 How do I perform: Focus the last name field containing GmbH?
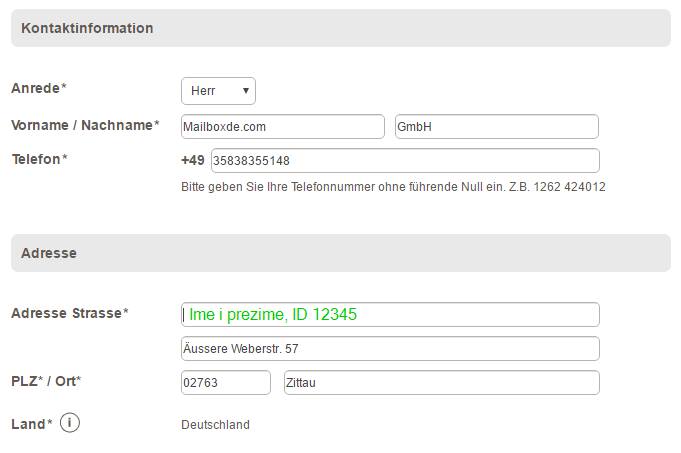(x=496, y=127)
